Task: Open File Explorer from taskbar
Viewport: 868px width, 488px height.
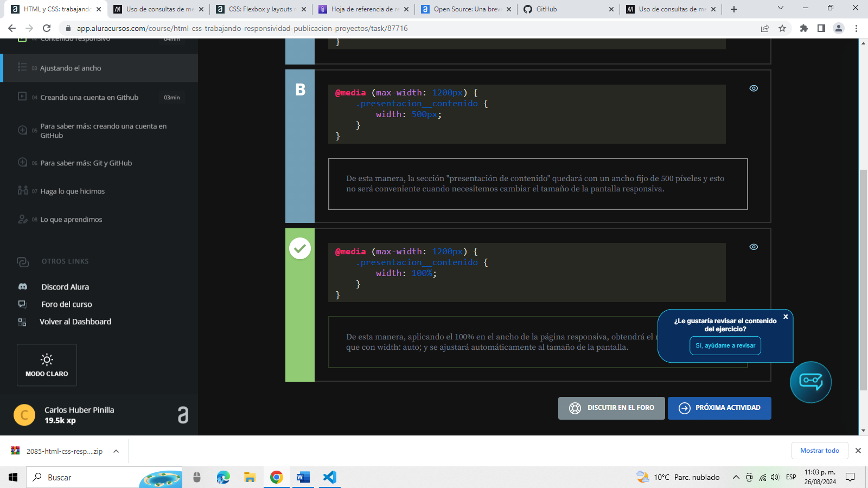Action: [250, 477]
